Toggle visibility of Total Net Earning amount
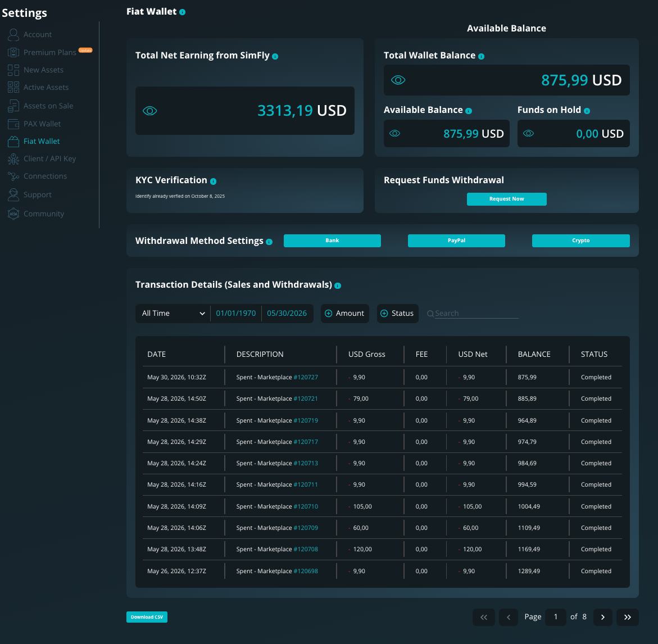 click(150, 111)
